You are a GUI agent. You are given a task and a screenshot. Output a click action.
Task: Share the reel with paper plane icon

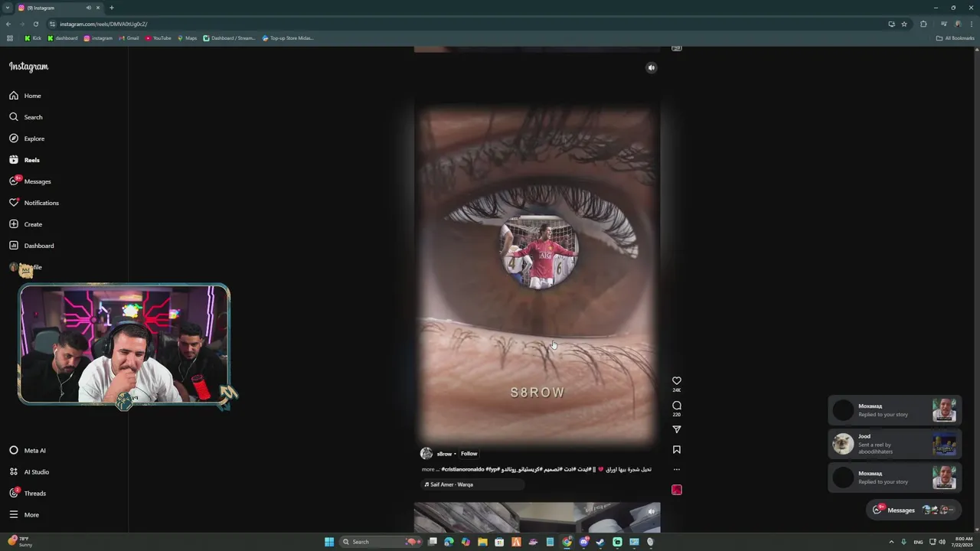pos(677,429)
